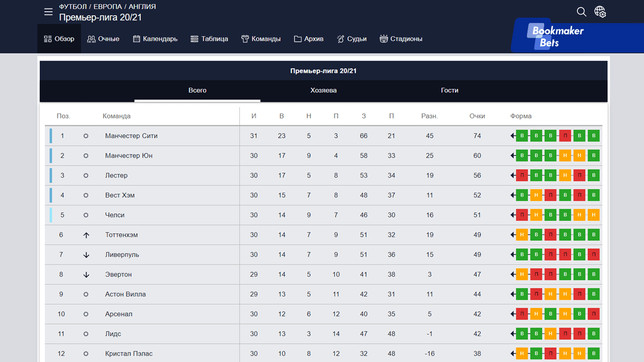Select the Всего standings tab
The image size is (644, 362).
[x=197, y=91]
